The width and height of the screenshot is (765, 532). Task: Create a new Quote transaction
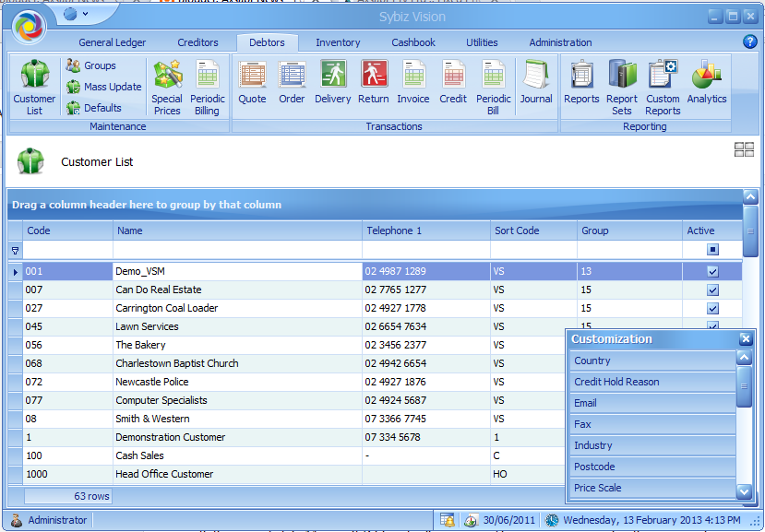click(x=252, y=82)
